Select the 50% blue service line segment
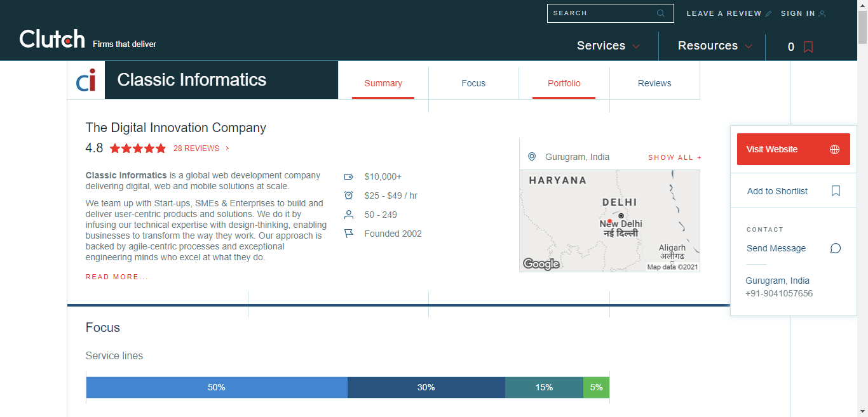Screen dimensions: 868x417 tap(217, 387)
